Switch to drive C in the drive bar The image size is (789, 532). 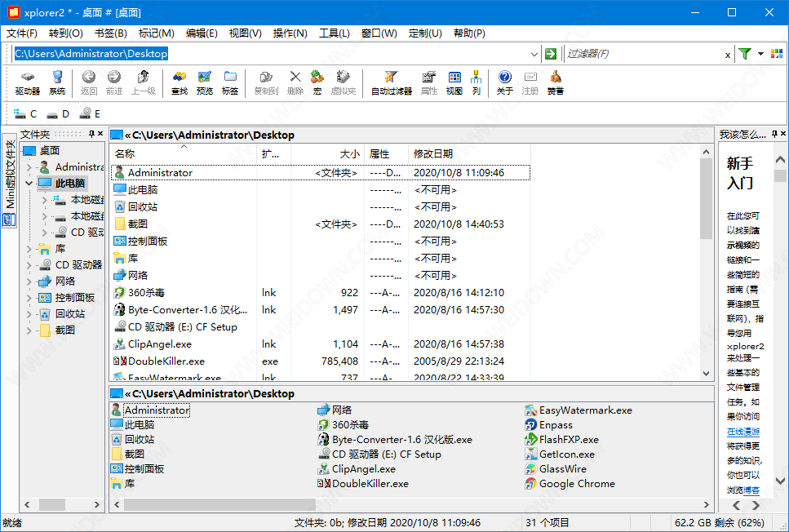point(25,113)
